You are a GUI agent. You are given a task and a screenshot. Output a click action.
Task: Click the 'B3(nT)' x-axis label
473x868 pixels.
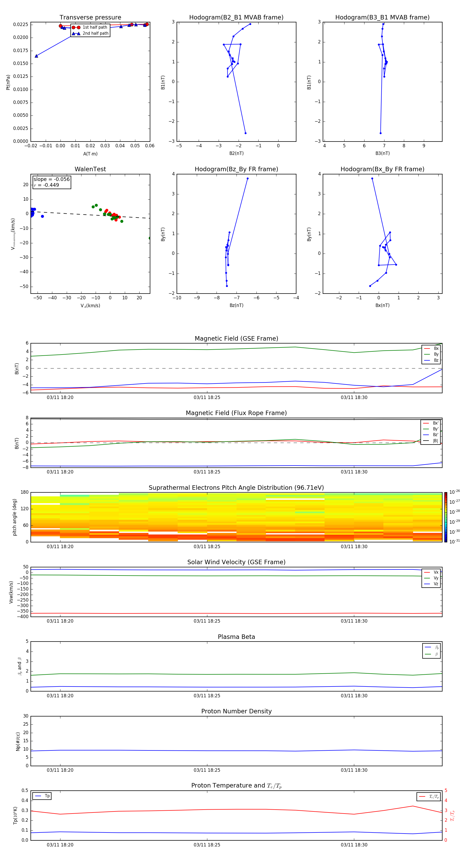click(382, 153)
